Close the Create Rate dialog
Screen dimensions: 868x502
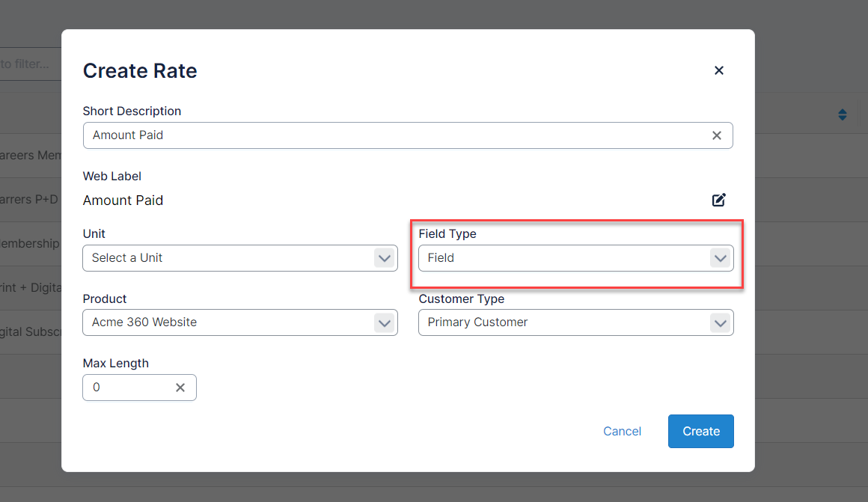[718, 70]
